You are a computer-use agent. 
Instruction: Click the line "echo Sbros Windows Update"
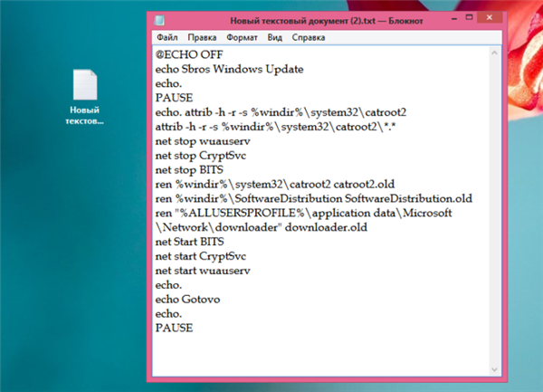(x=229, y=70)
